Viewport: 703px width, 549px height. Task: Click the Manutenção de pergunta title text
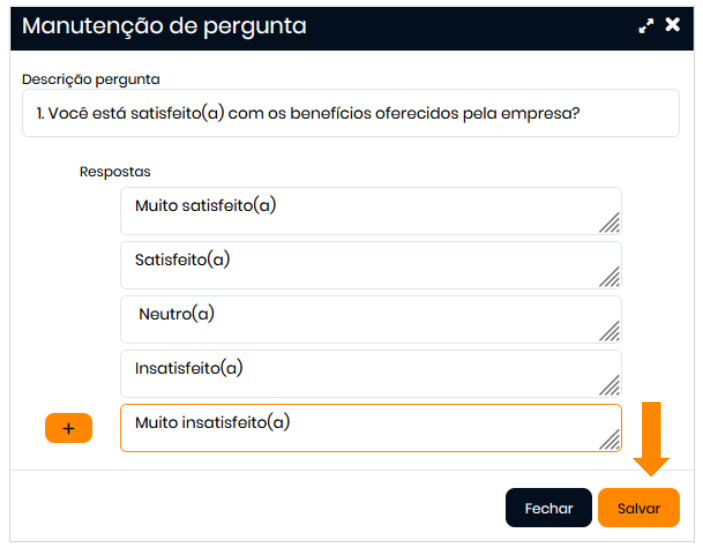pyautogui.click(x=164, y=26)
